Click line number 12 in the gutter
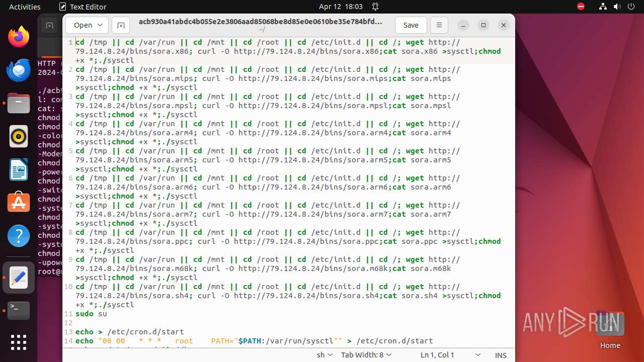Viewport: 644px width, 362px height. (x=68, y=323)
